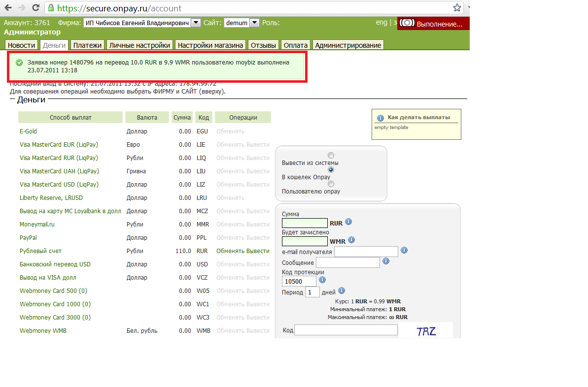Switch to Настройки магазина tab

[210, 45]
